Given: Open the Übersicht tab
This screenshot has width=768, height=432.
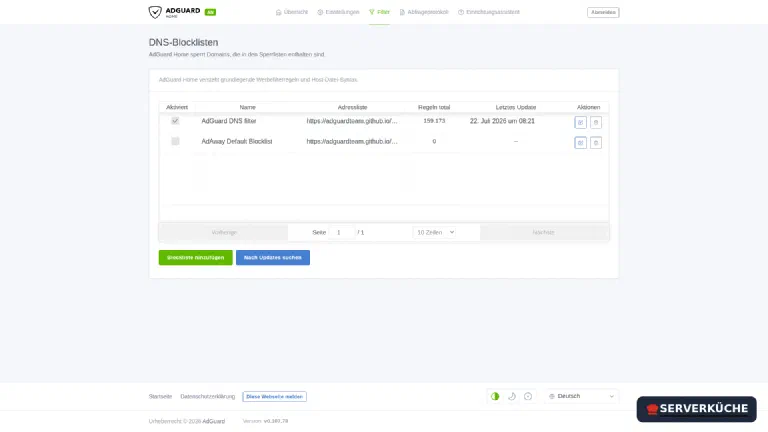Looking at the screenshot, I should (292, 12).
